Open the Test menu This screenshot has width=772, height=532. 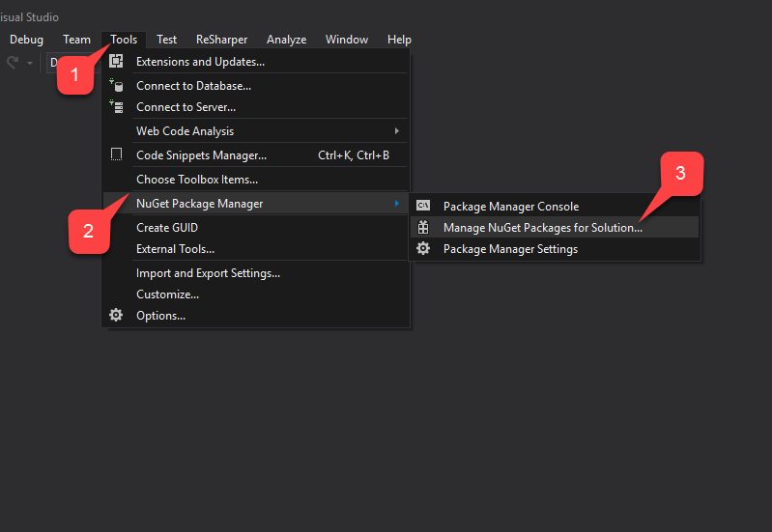click(x=166, y=40)
